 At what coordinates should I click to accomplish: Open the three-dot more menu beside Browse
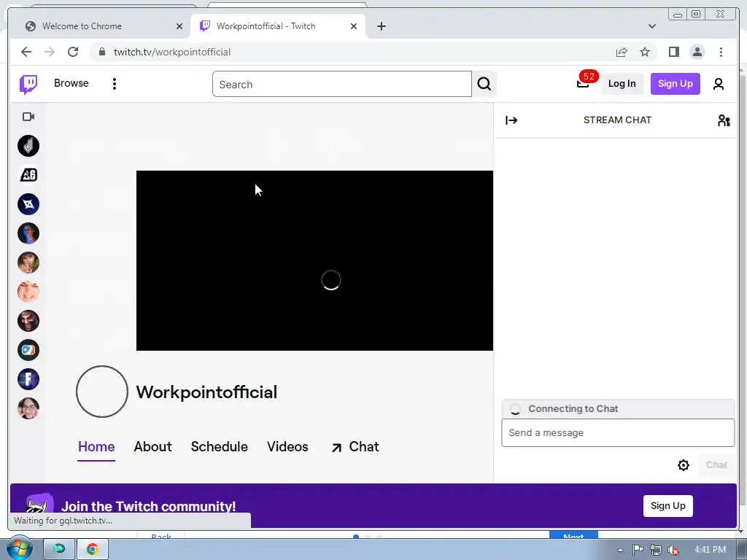pyautogui.click(x=115, y=84)
